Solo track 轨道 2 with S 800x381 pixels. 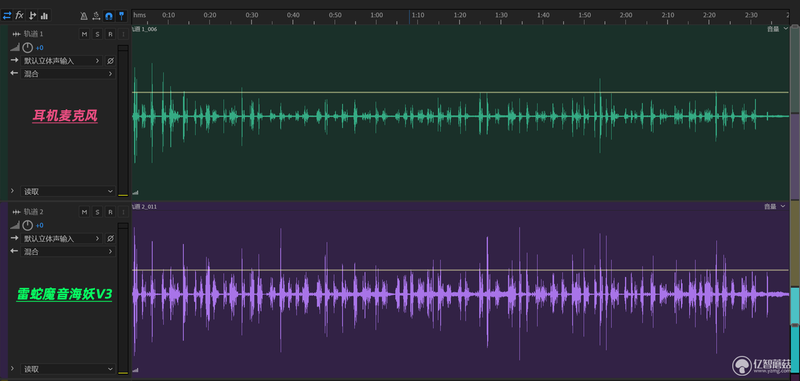tap(97, 212)
